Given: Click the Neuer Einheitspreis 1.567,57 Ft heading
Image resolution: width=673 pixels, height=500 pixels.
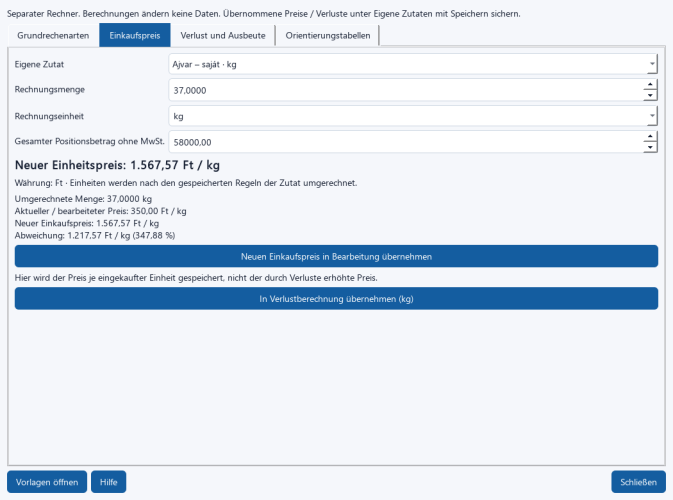Looking at the screenshot, I should click(117, 165).
